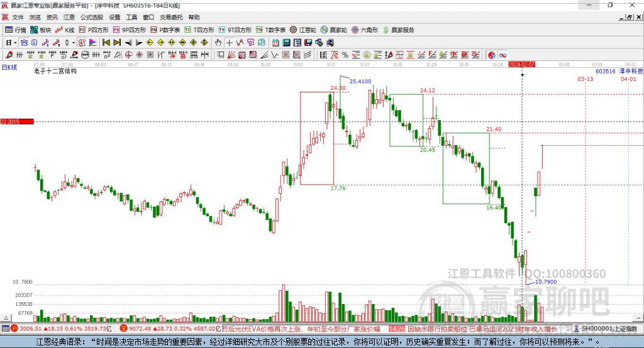Open 9T四方形 time square
Image resolution: width=644 pixels, height=348 pixels.
click(235, 30)
